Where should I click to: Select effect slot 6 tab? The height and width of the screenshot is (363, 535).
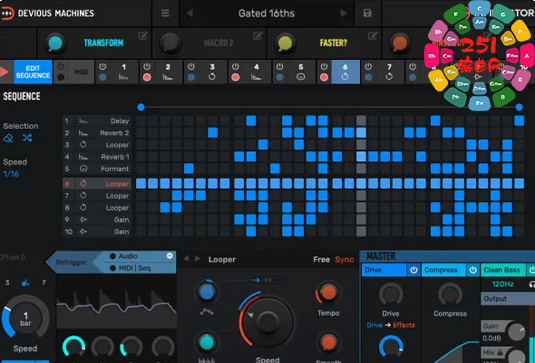pyautogui.click(x=345, y=72)
